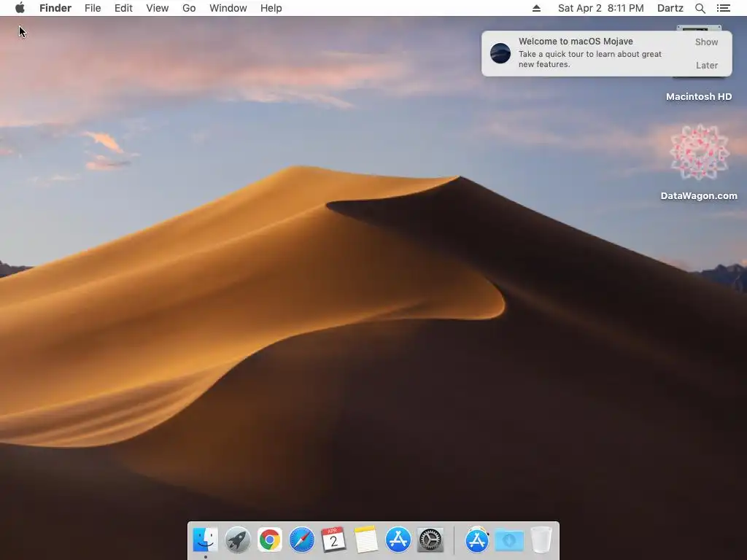Open App Store icon right of divider
This screenshot has width=747, height=560.
(x=477, y=540)
